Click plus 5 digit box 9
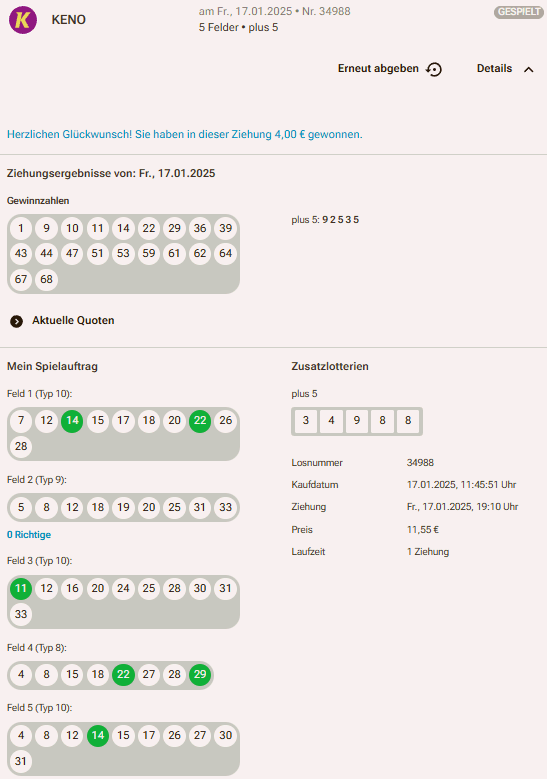This screenshot has height=779, width=547. tap(357, 421)
